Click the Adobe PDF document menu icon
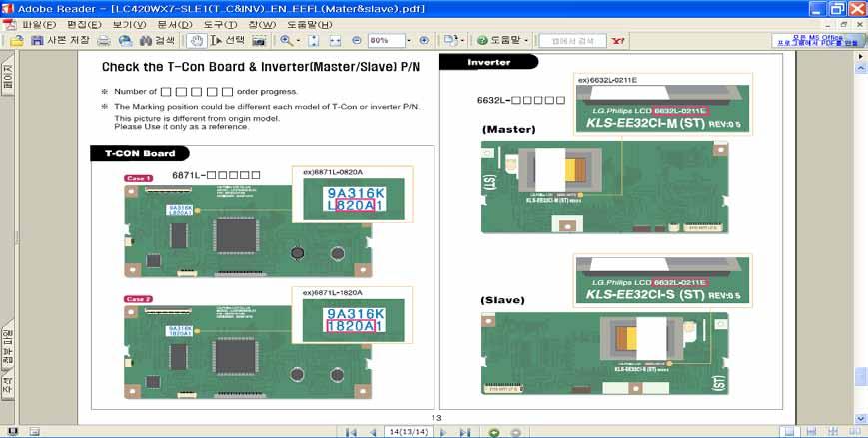868x438 pixels. tap(9, 24)
